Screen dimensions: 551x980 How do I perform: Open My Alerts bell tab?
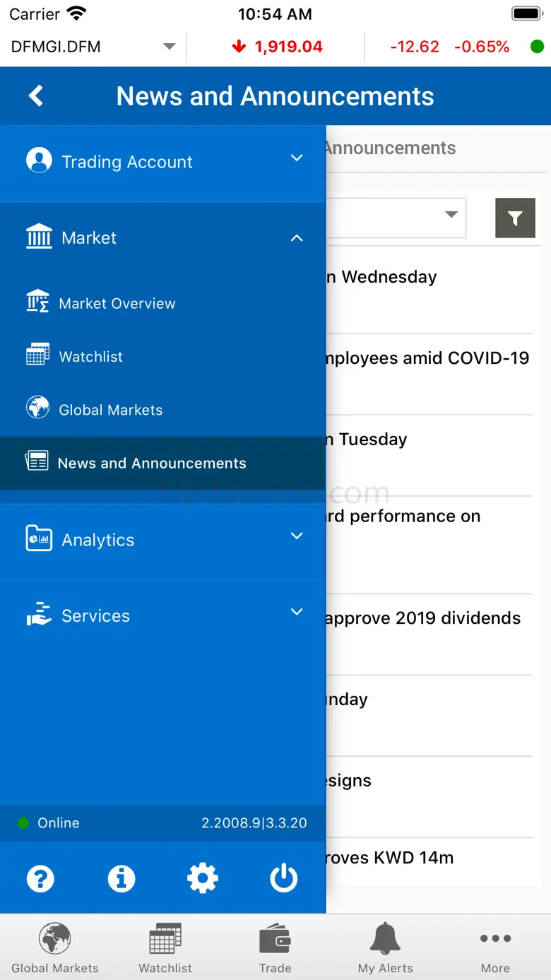[385, 947]
